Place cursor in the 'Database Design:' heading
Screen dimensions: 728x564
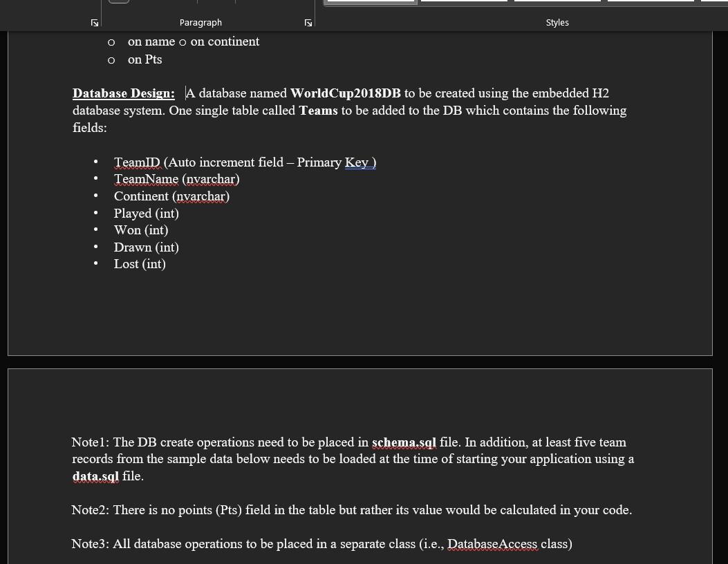[124, 93]
